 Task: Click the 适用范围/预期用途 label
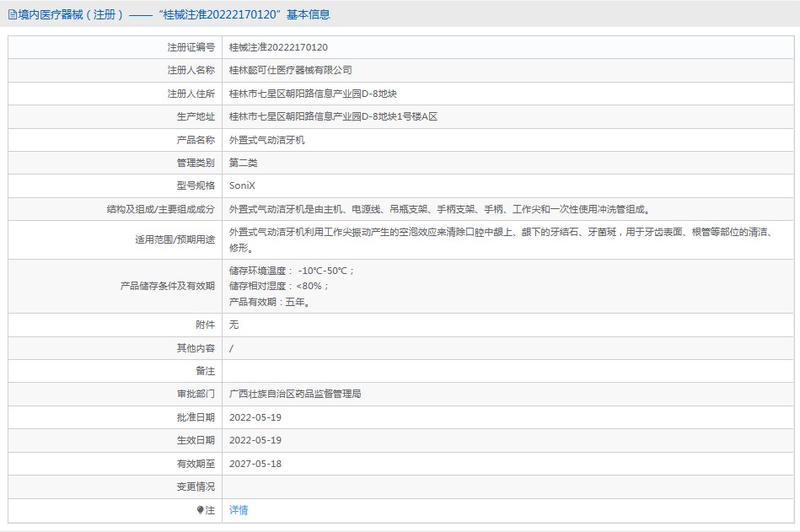(175, 239)
